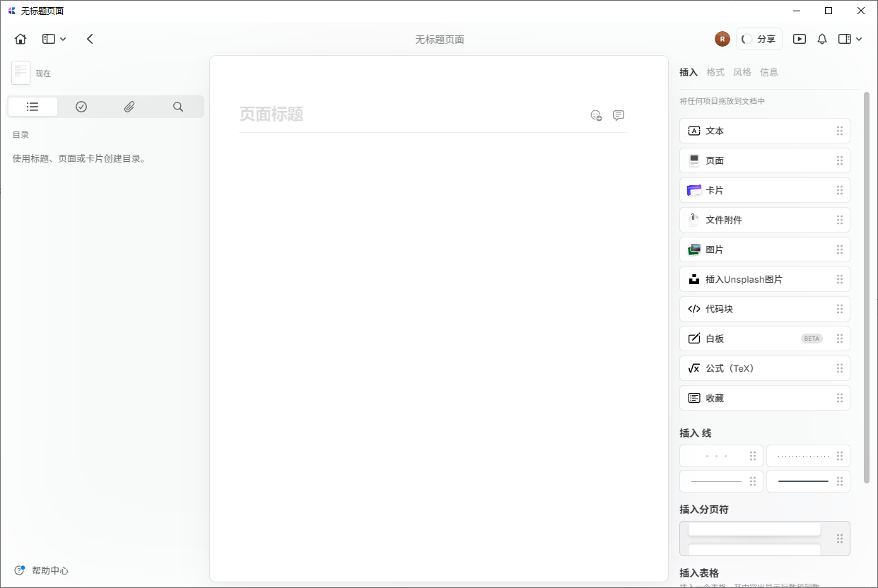Add an emoji reaction to the page
878x588 pixels.
click(x=596, y=115)
